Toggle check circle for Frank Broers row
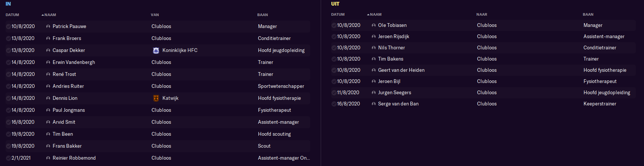The height and width of the screenshot is (166, 644). pos(8,39)
